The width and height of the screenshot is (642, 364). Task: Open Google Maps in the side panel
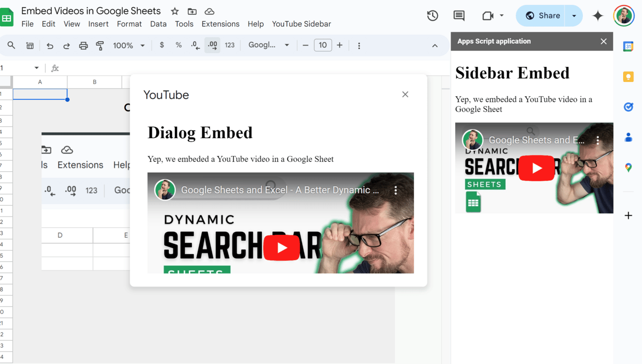628,167
